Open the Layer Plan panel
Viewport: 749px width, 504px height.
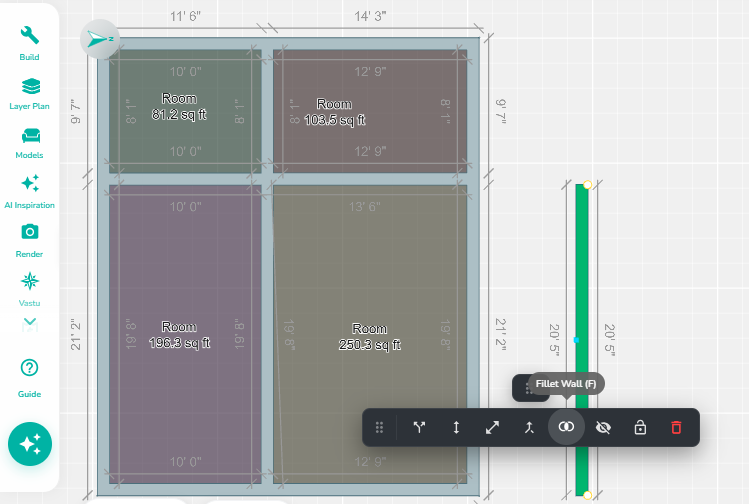29,94
